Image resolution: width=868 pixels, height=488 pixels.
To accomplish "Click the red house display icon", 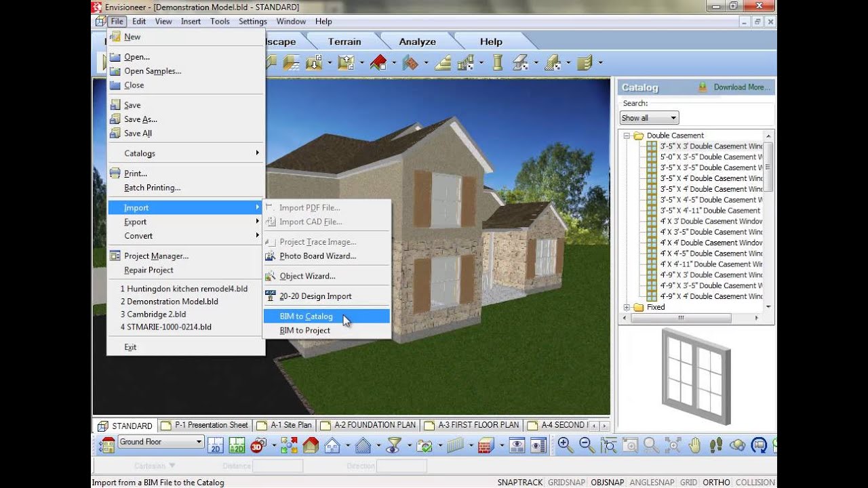I will coord(311,445).
